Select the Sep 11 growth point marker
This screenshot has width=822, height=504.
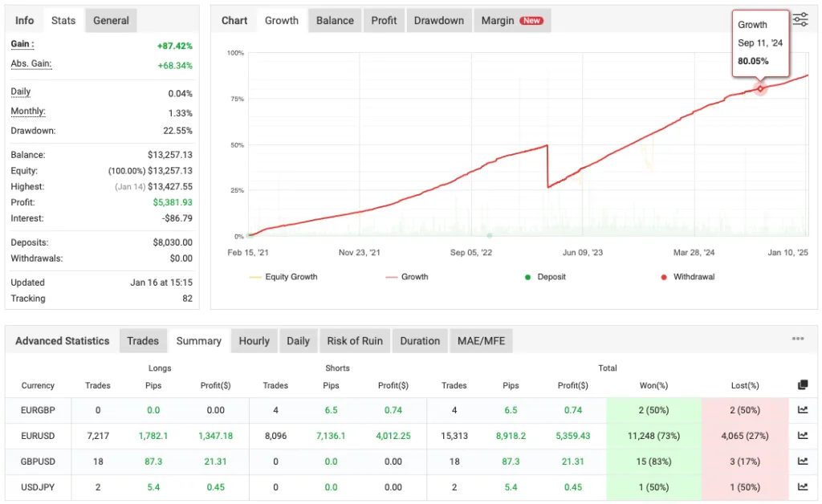(759, 90)
